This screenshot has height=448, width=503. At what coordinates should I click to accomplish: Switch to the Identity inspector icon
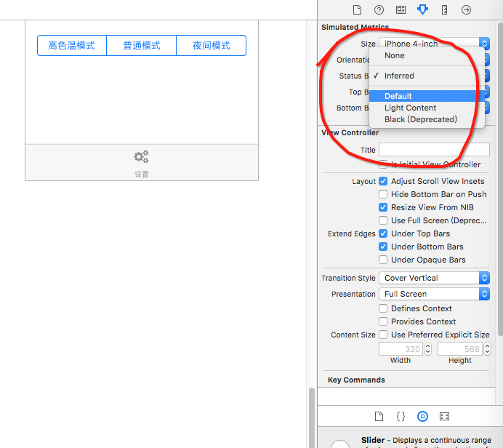(401, 9)
